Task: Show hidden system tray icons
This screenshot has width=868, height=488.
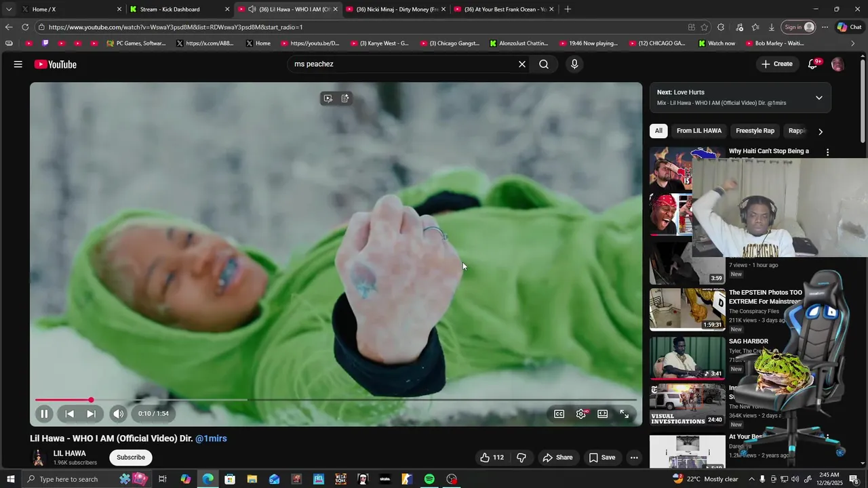Action: click(751, 479)
